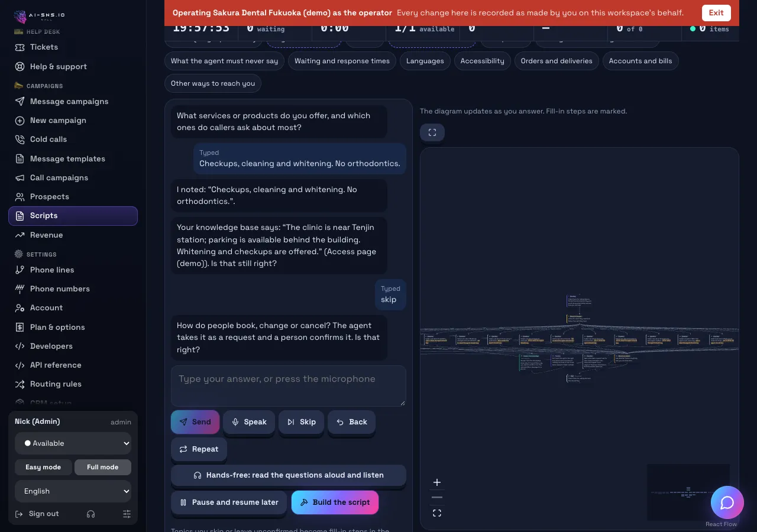Click the trend arrow icon for Revenue
This screenshot has height=532, width=757.
tap(20, 235)
